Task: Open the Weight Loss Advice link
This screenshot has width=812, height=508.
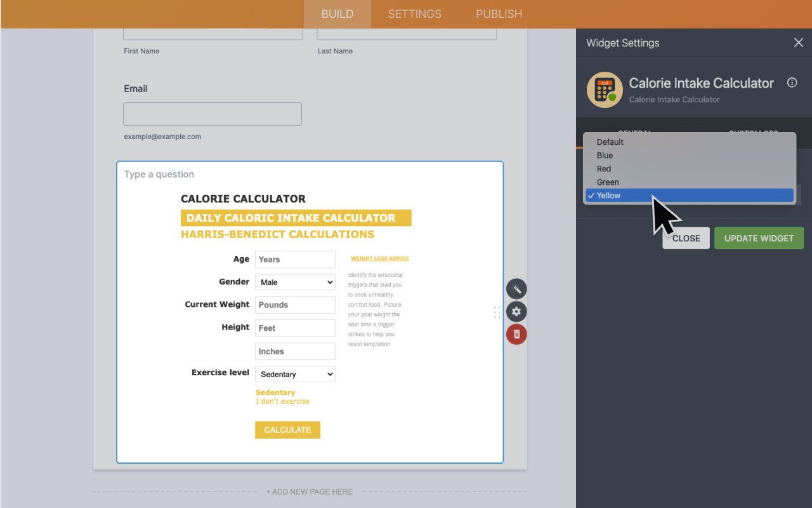Action: coord(379,258)
